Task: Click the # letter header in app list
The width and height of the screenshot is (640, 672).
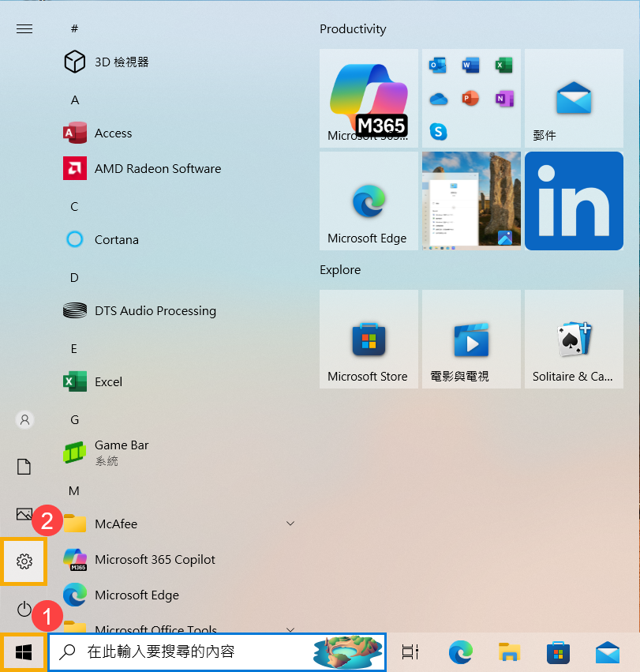Action: tap(74, 28)
